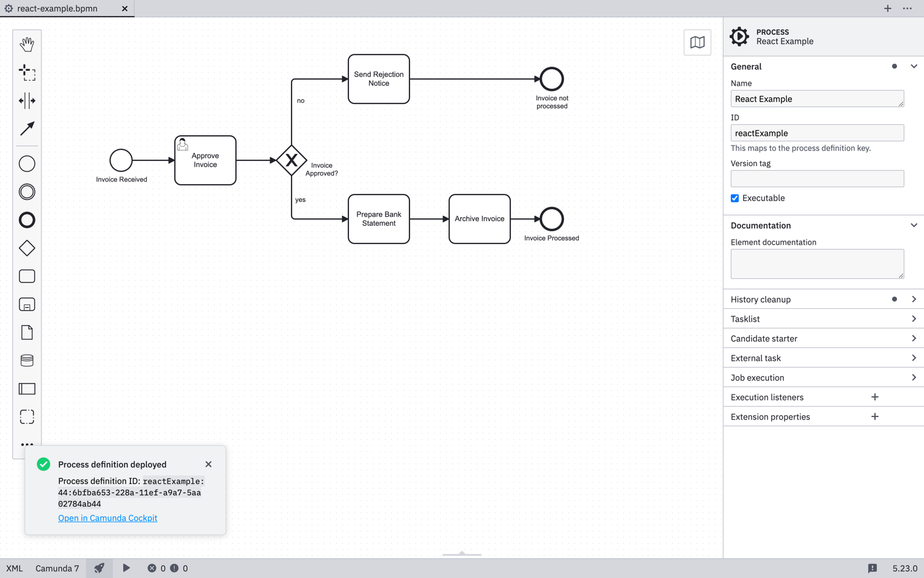Pick the Create start event tool
The height and width of the screenshot is (578, 924).
point(27,163)
